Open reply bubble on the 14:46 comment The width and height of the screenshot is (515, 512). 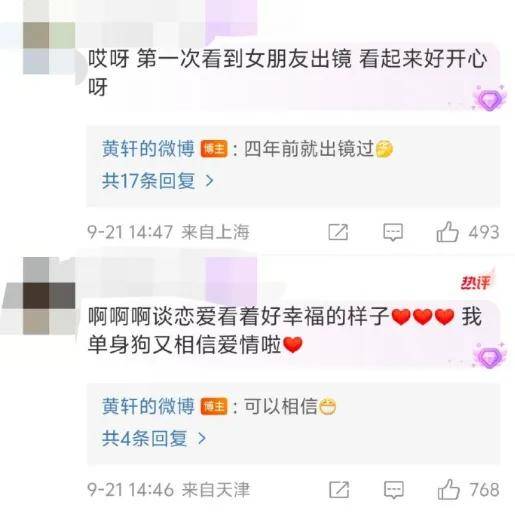point(394,490)
